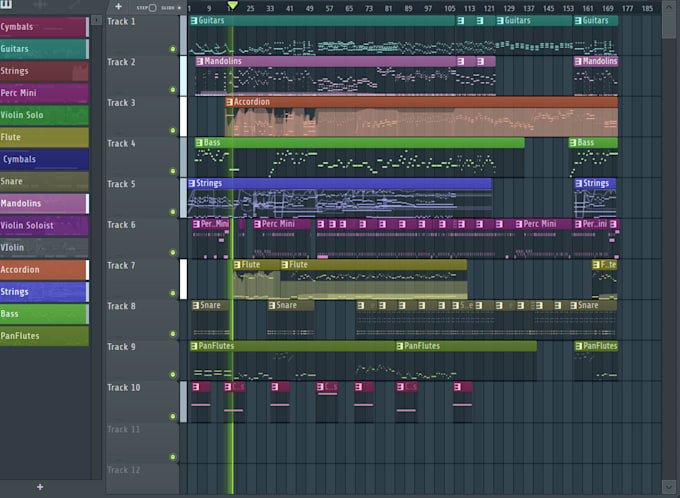Open middle PanFlutes clip's menu icon
Screen dimensions: 680x498
coord(400,346)
